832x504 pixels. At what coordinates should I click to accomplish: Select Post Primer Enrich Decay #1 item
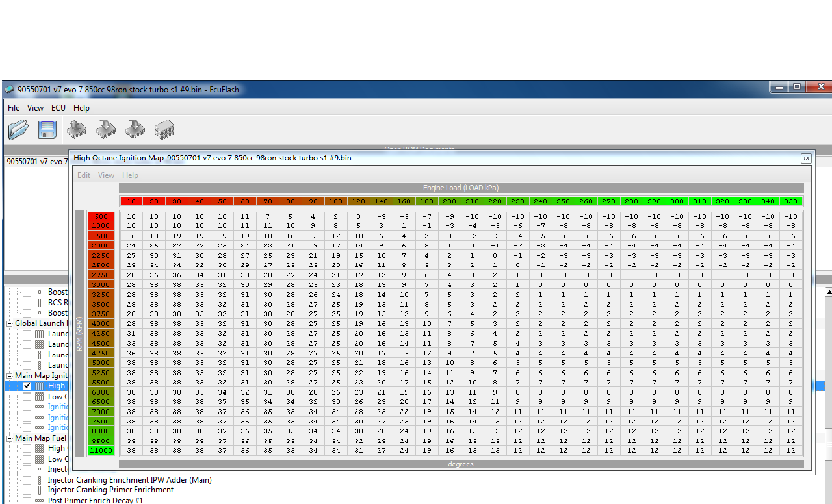point(96,500)
